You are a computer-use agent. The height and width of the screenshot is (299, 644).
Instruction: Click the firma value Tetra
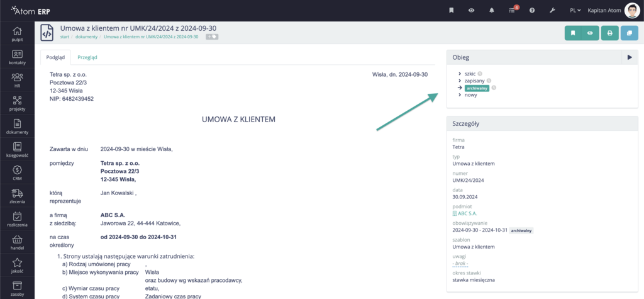click(x=458, y=147)
